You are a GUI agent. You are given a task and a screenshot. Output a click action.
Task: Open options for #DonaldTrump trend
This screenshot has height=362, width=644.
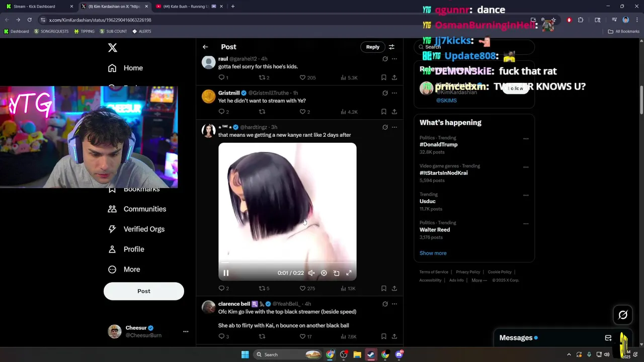coord(526,139)
